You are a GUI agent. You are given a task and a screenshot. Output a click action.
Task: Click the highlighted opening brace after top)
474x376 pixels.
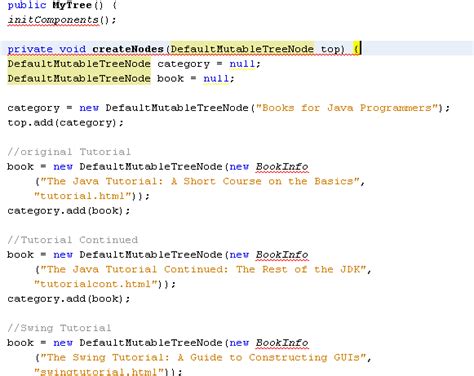[x=356, y=49]
